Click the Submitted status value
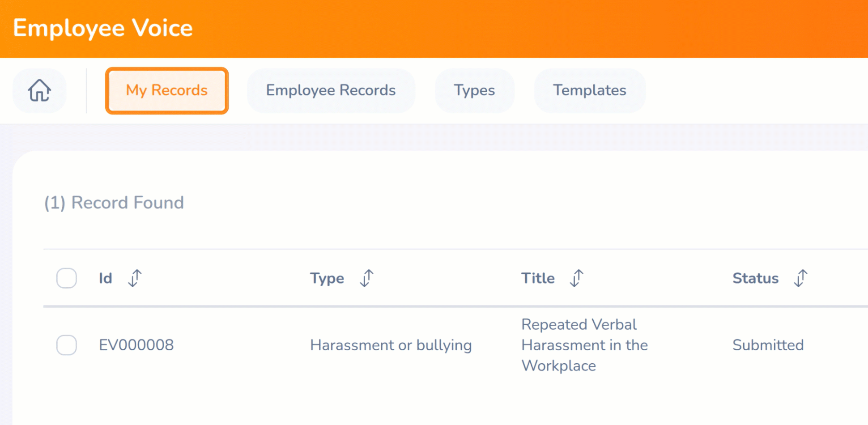 tap(768, 345)
